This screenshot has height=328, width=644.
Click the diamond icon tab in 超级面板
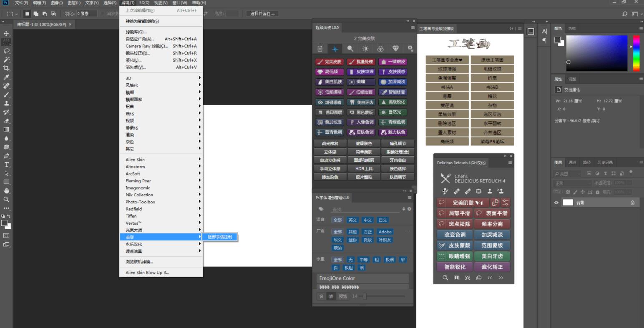pos(395,49)
